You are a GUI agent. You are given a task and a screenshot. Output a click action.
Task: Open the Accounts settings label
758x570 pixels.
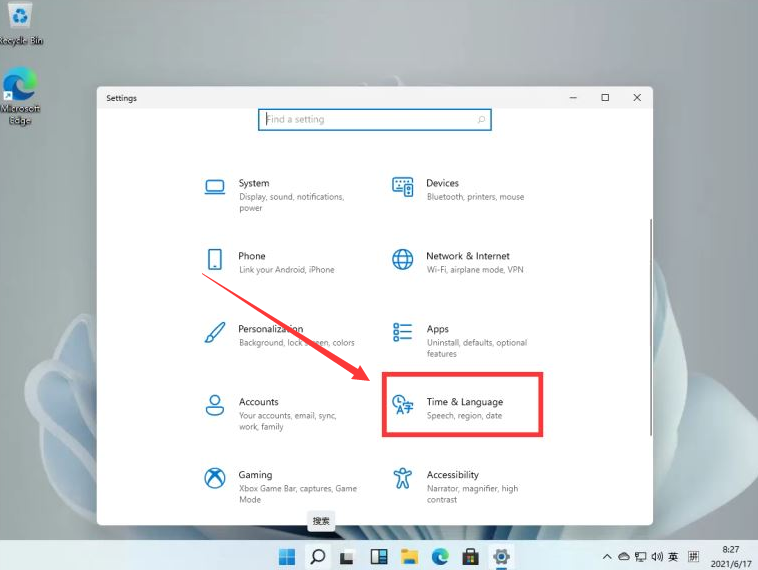click(x=259, y=402)
